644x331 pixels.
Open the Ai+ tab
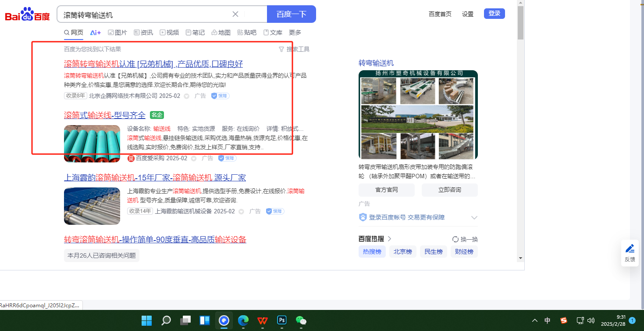[96, 32]
